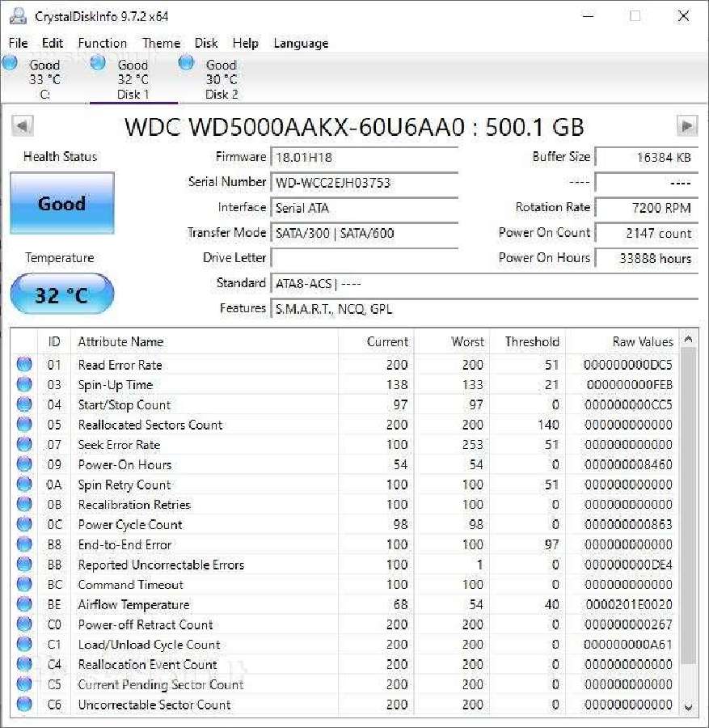The image size is (709, 728).
Task: Click status orb for End-to-End Error row
Action: [24, 544]
